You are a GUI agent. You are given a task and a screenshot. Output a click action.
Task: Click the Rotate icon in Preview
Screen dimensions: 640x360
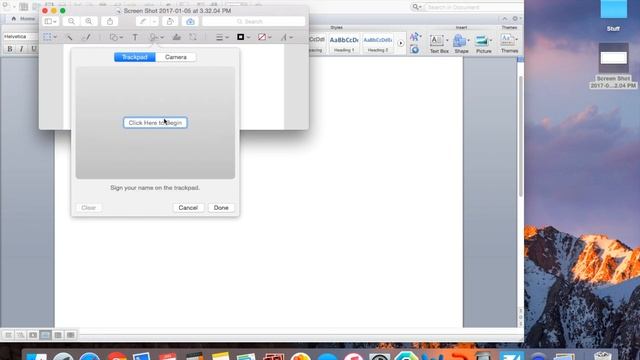tap(170, 21)
